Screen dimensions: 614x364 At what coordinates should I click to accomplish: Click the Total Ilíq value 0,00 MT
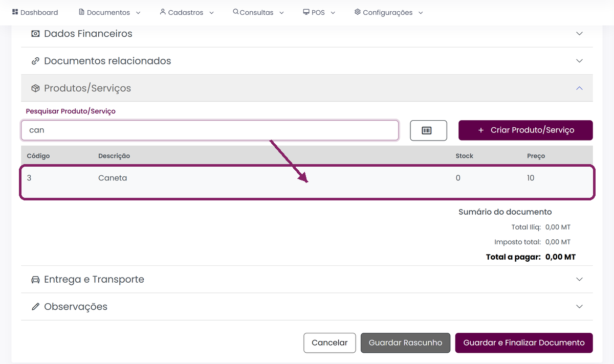point(558,227)
